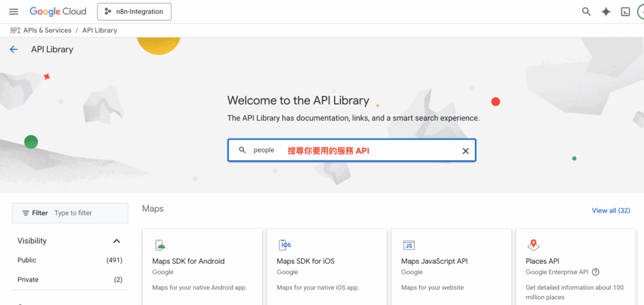
Task: Open the n8n-Integration project selector
Action: (x=134, y=11)
